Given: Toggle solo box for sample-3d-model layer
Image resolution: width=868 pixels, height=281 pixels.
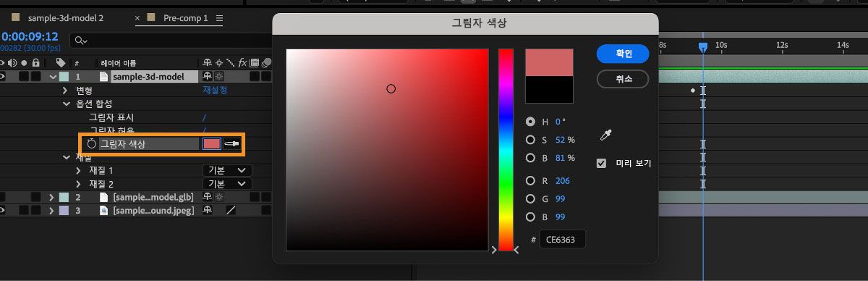Looking at the screenshot, I should coord(24,76).
